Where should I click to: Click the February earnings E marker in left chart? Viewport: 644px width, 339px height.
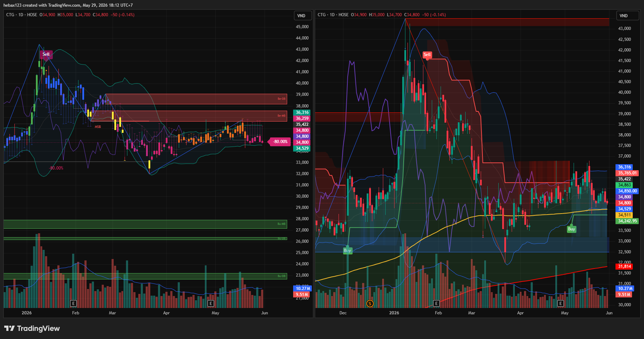[x=73, y=303]
